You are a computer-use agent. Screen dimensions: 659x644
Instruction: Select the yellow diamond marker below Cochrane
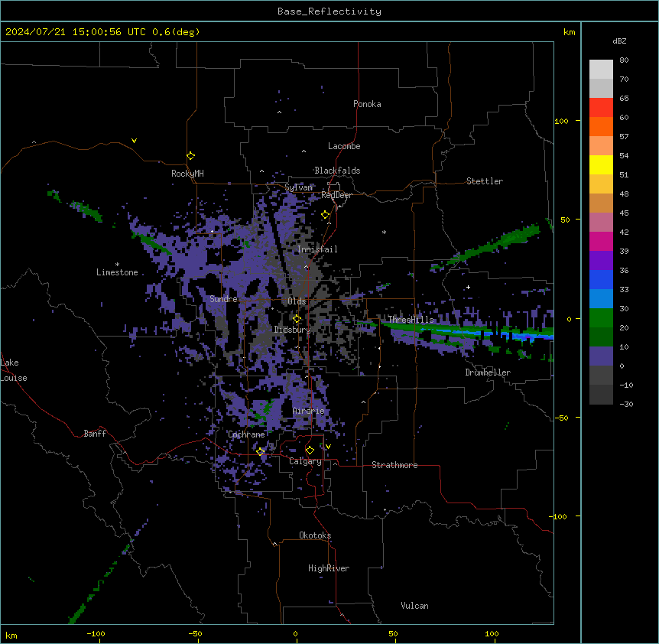(260, 451)
